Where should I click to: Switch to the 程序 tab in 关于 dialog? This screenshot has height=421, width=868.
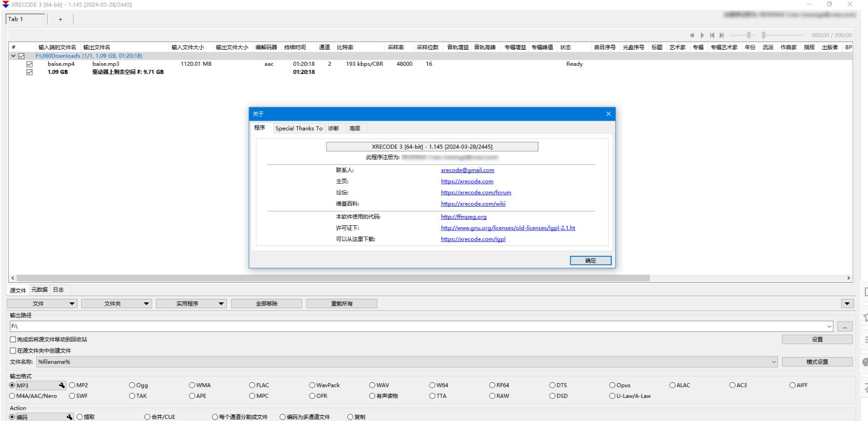coord(260,128)
